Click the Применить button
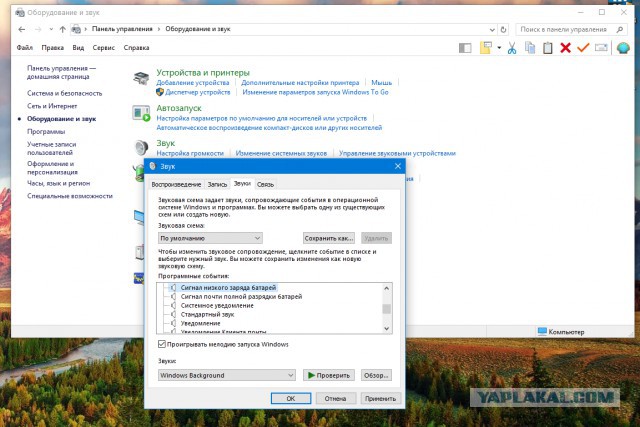Viewport: 640px width, 427px height. [x=380, y=398]
